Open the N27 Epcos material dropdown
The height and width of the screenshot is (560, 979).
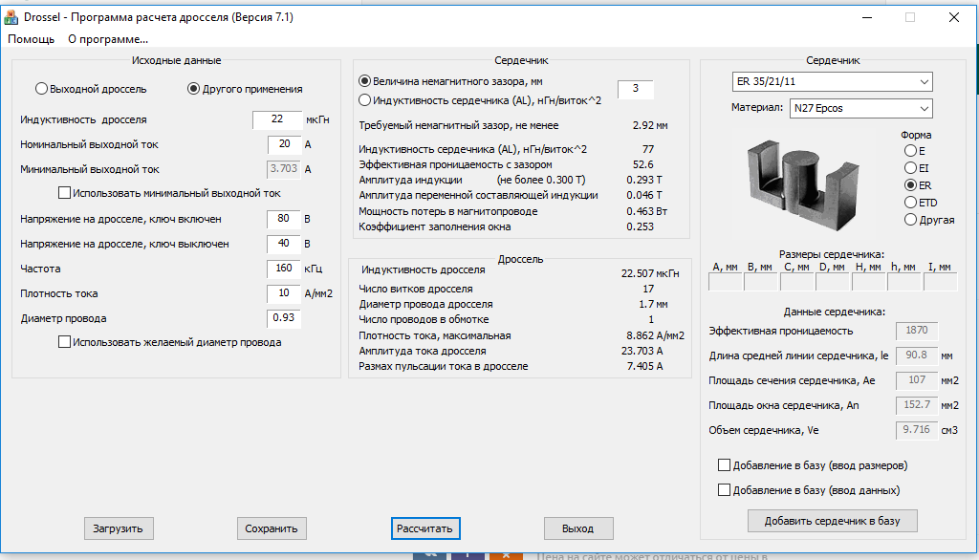pyautogui.click(x=860, y=108)
